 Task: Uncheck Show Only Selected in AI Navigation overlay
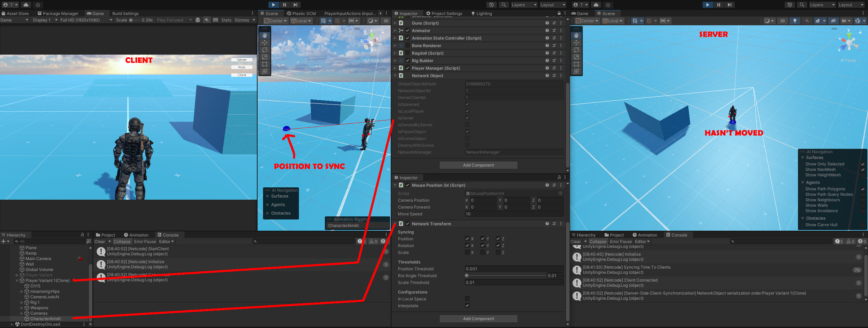[x=863, y=164]
